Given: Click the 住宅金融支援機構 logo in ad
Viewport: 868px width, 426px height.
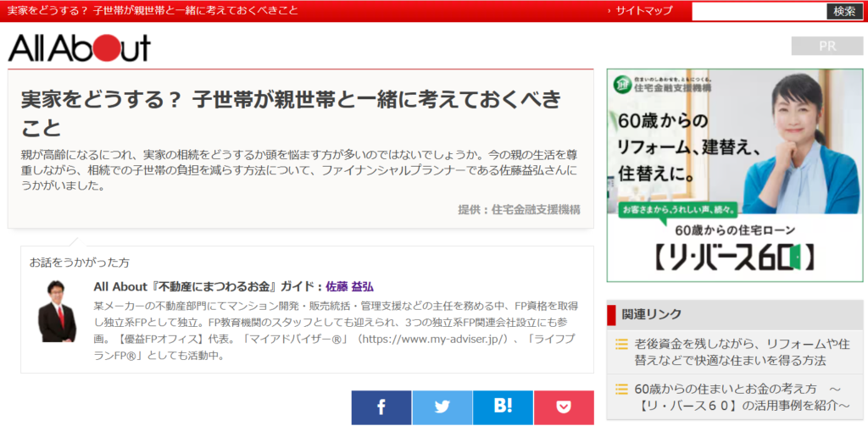Looking at the screenshot, I should pyautogui.click(x=664, y=84).
